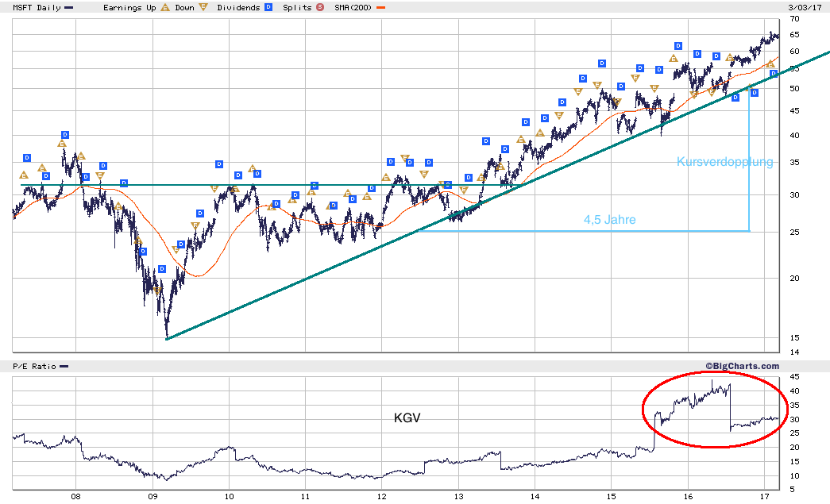
Task: Click the 60 label on price axis
Action: pyautogui.click(x=794, y=52)
